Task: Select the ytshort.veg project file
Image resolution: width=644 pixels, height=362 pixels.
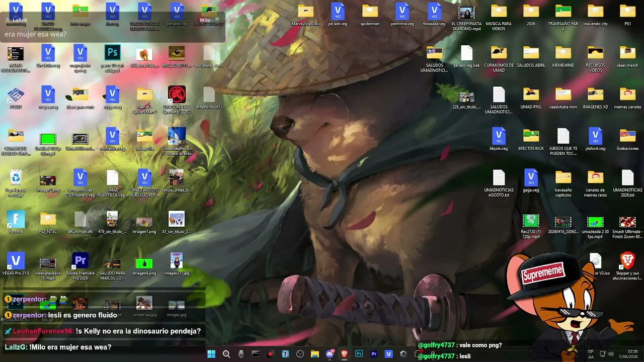Action: tap(595, 139)
